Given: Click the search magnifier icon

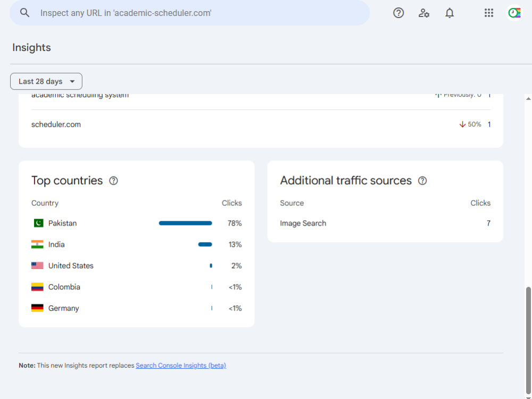Looking at the screenshot, I should [24, 13].
